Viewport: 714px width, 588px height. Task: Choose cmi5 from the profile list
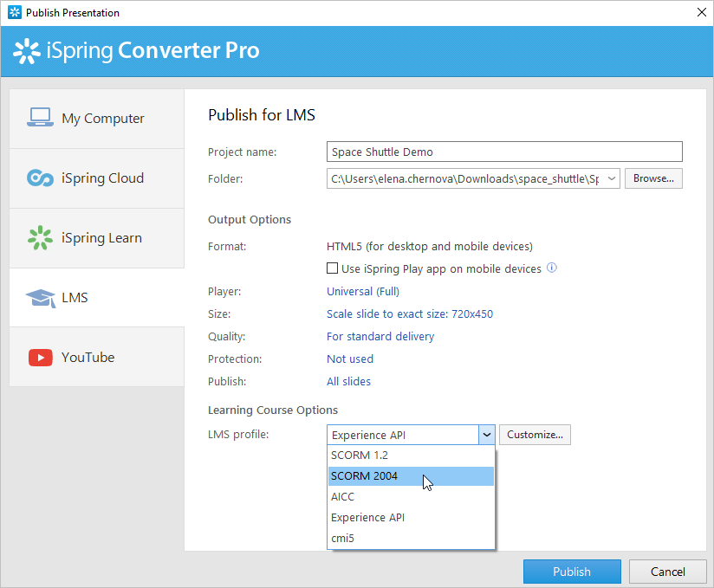pyautogui.click(x=411, y=539)
